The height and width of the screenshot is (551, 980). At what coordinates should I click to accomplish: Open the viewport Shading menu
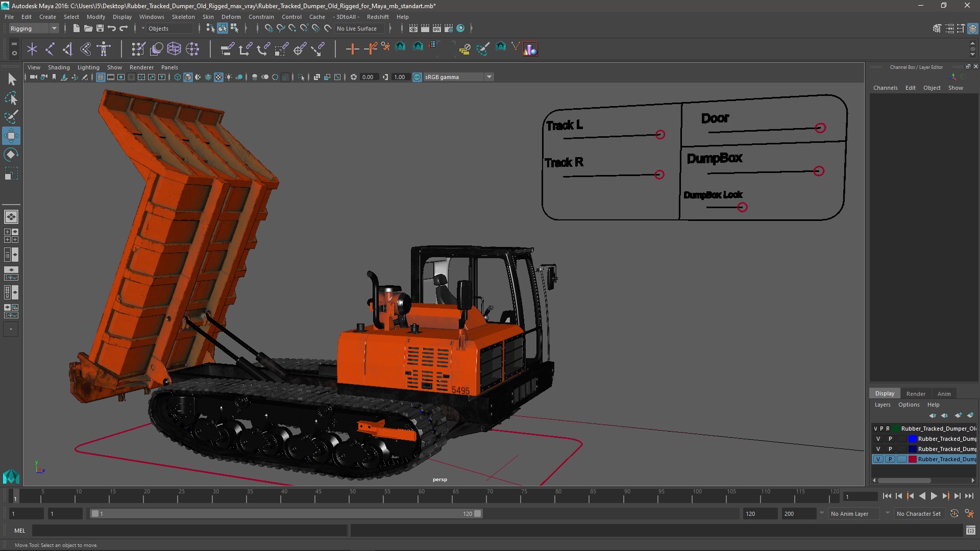(x=58, y=67)
